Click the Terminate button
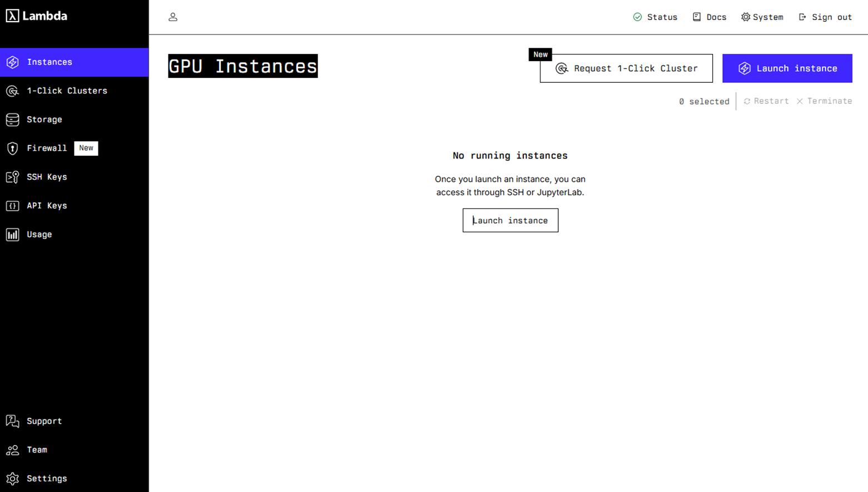This screenshot has height=492, width=868. coord(824,101)
